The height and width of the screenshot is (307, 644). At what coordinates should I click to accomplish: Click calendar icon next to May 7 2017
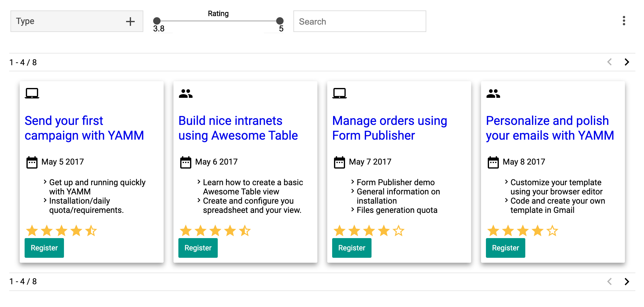pos(340,162)
